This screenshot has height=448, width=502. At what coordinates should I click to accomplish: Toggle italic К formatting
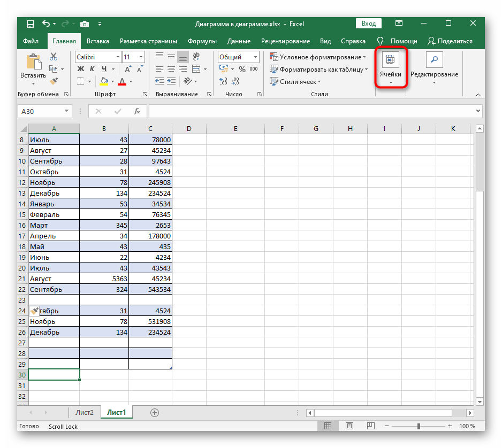(92, 69)
